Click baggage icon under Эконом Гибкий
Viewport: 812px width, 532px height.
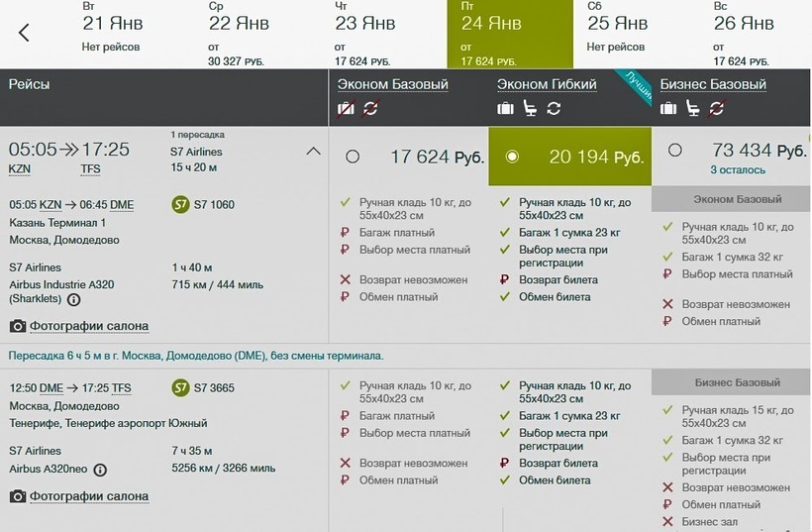click(505, 108)
